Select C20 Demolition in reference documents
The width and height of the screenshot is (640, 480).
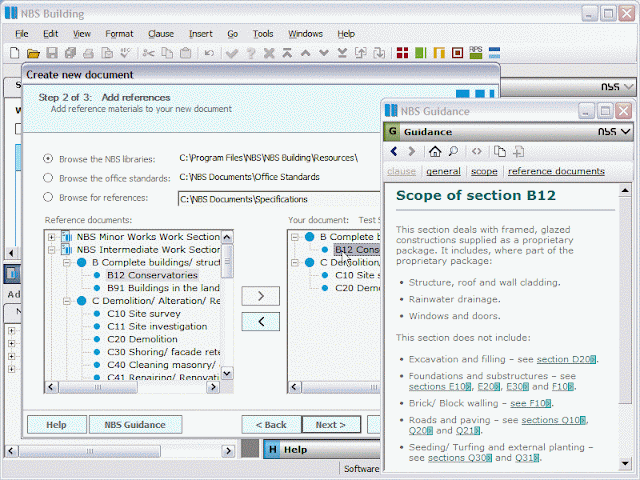tap(142, 339)
